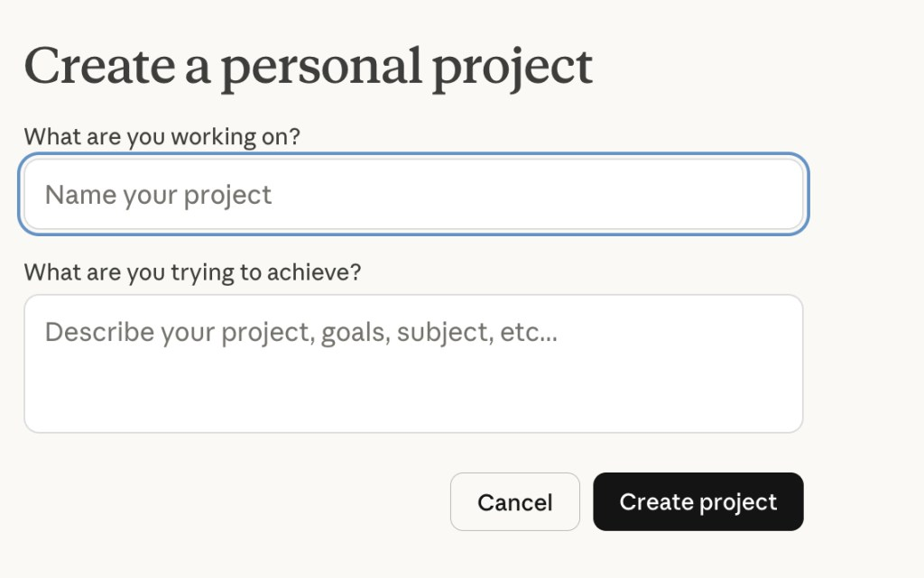Click the 'What are you working on?' label
Image resolution: width=924 pixels, height=578 pixels.
[x=162, y=137]
